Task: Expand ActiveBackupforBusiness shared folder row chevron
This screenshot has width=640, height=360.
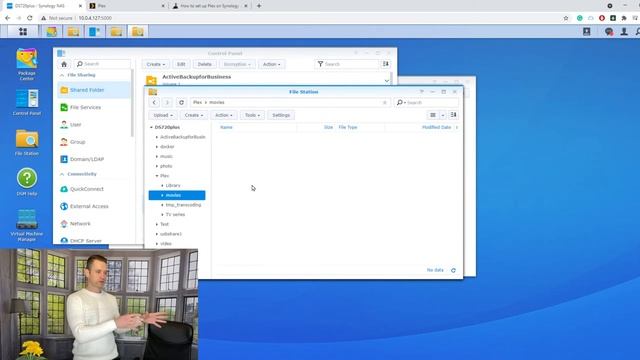Action: point(387,81)
